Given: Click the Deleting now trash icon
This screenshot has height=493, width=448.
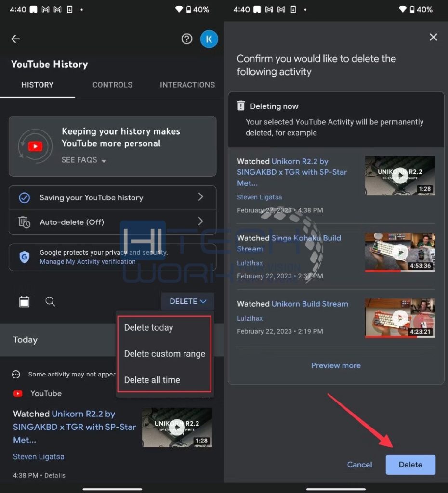Looking at the screenshot, I should 241,105.
